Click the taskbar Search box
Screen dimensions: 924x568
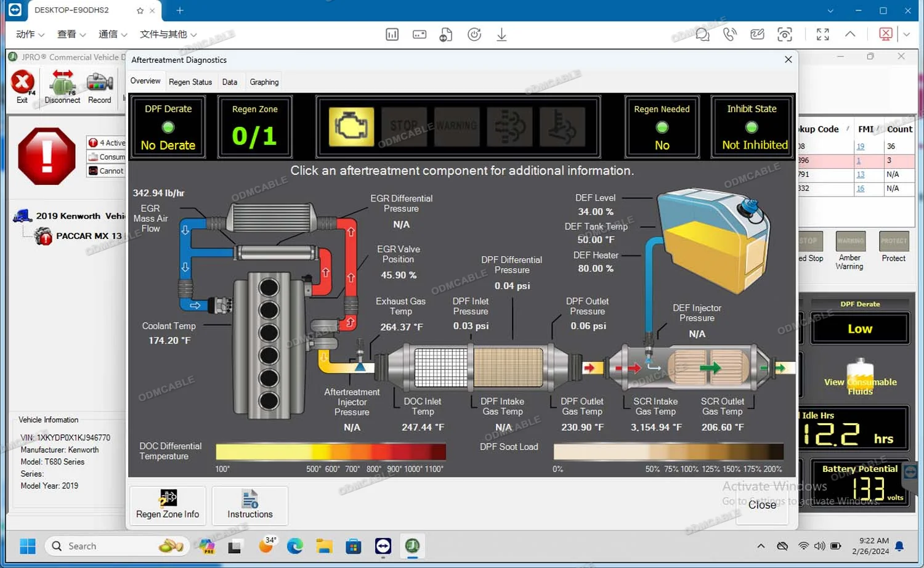(117, 546)
